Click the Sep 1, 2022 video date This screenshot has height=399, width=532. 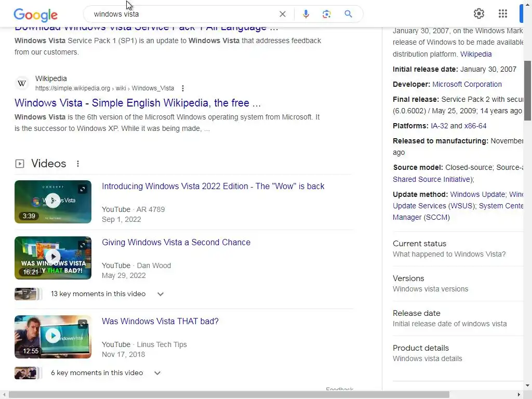click(121, 220)
